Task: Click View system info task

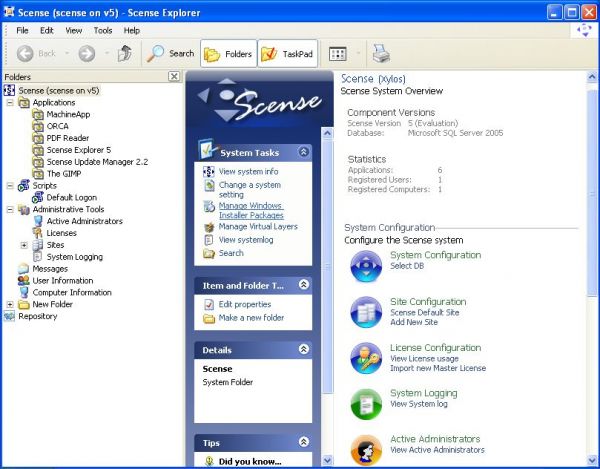Action: click(x=248, y=171)
